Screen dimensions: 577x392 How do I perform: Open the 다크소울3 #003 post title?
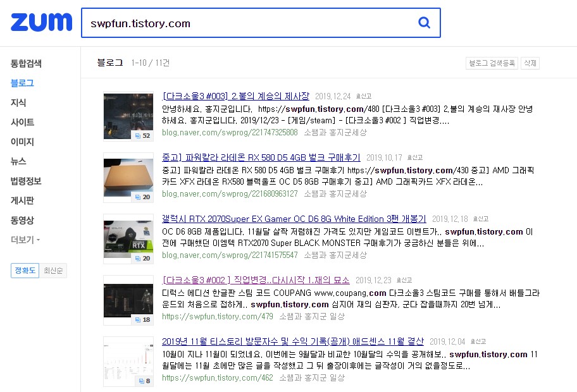pyautogui.click(x=235, y=96)
